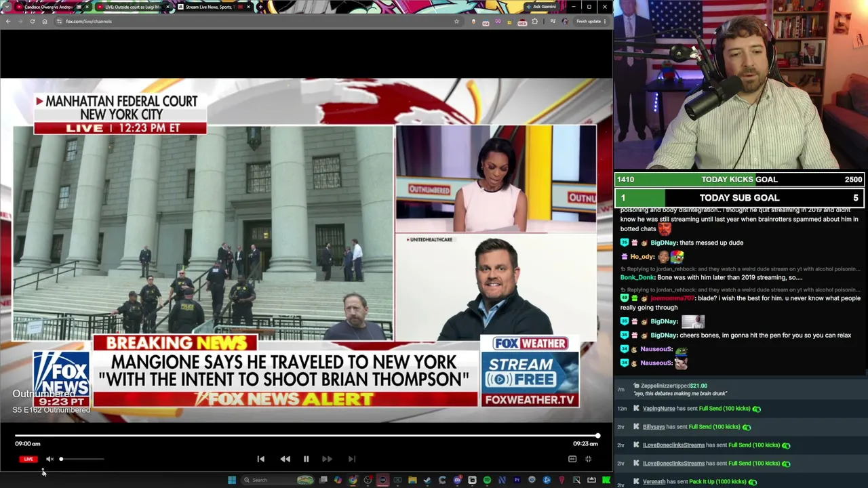Open Verenath's profile link
Viewport: 868px width, 488px height.
click(654, 482)
